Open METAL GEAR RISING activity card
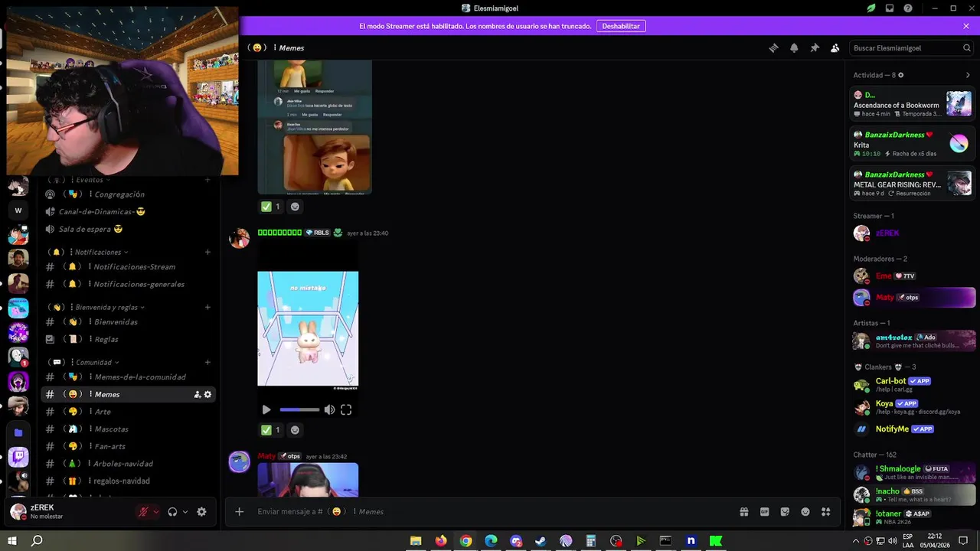Image resolution: width=980 pixels, height=551 pixels. (x=912, y=184)
